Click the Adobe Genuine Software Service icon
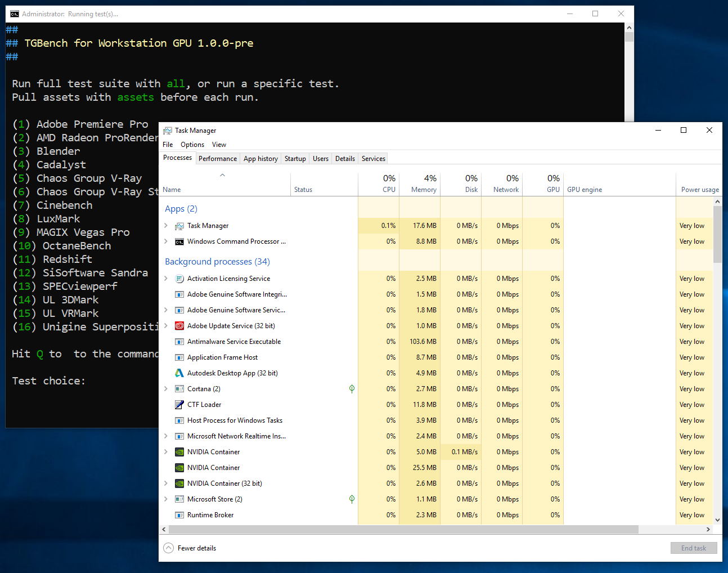 click(179, 310)
